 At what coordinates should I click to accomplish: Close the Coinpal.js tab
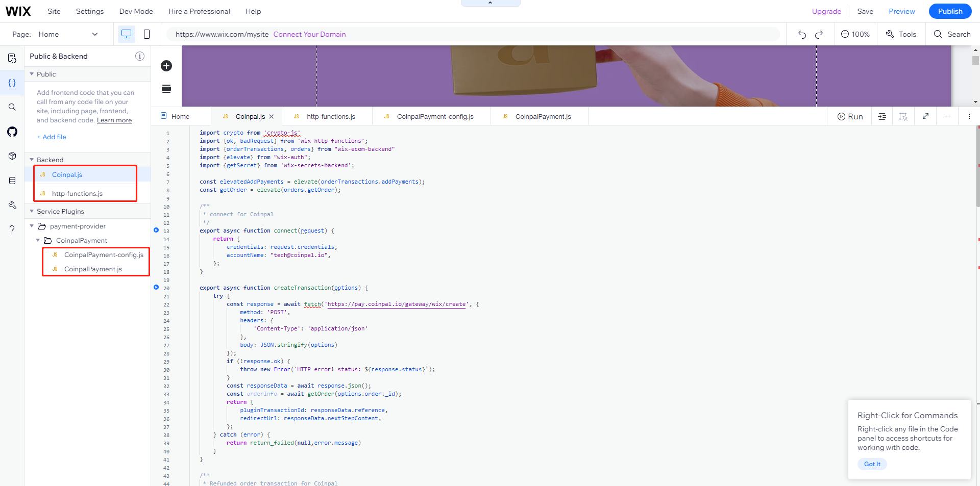point(272,116)
